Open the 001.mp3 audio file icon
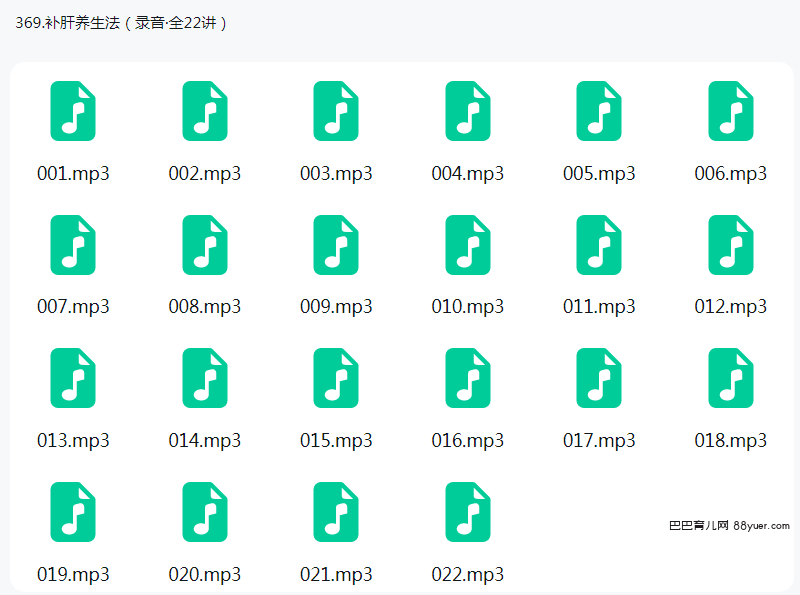Screen dimensions: 800x595 73,111
